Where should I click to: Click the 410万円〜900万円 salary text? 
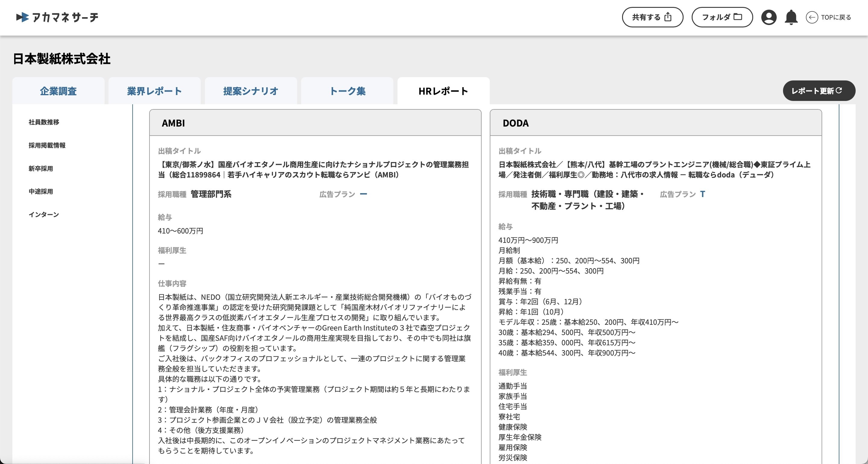coord(528,240)
